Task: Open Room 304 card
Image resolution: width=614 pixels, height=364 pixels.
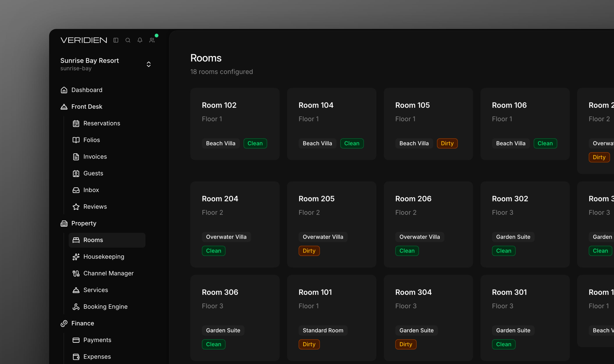Action: click(428, 318)
